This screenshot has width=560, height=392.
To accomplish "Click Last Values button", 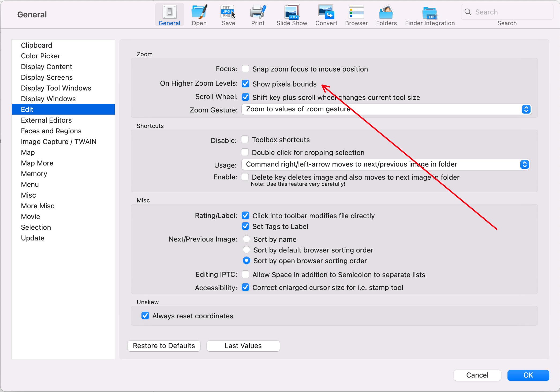I will click(243, 346).
